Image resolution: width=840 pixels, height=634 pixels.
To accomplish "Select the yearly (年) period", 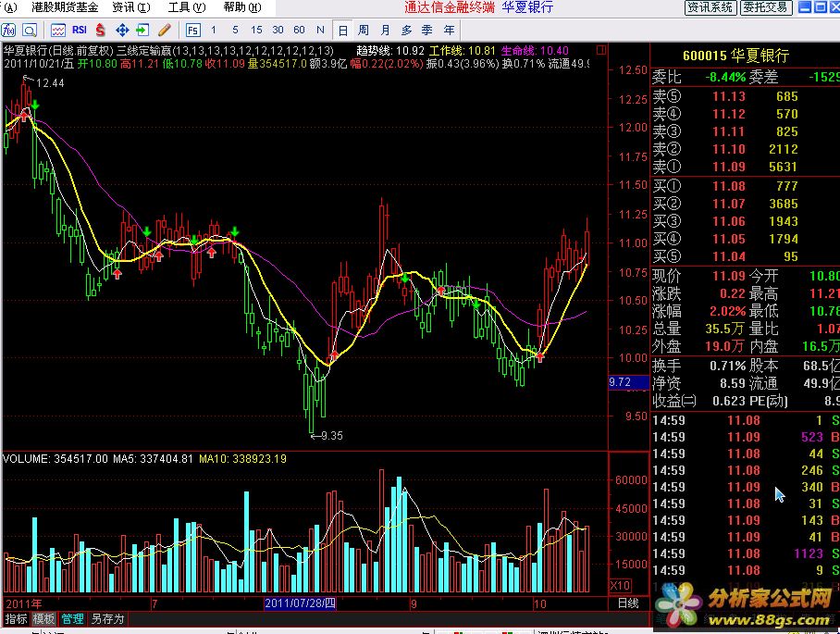I will click(449, 30).
